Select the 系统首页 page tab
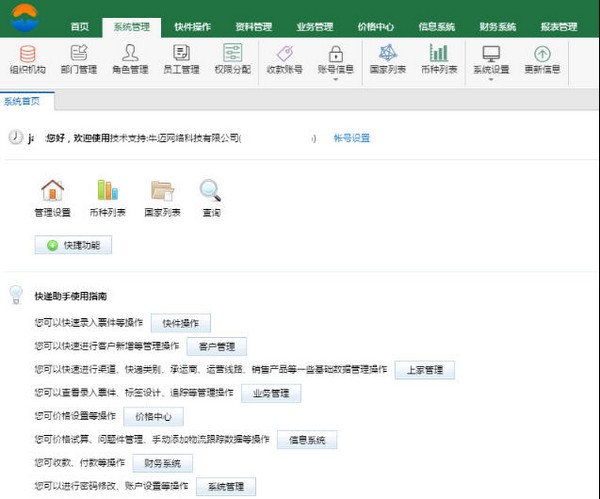Screen dimensions: 600x499 23,102
